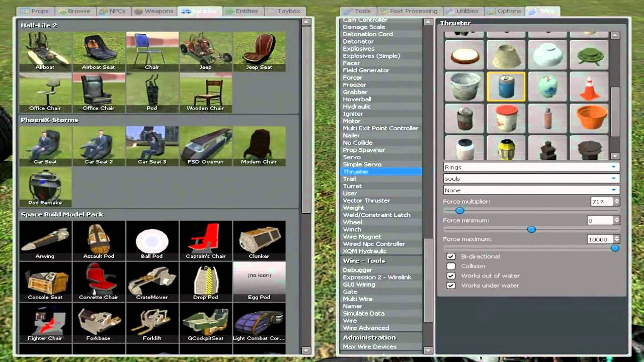Spawn the FSD Overrun vehicle

click(x=205, y=146)
